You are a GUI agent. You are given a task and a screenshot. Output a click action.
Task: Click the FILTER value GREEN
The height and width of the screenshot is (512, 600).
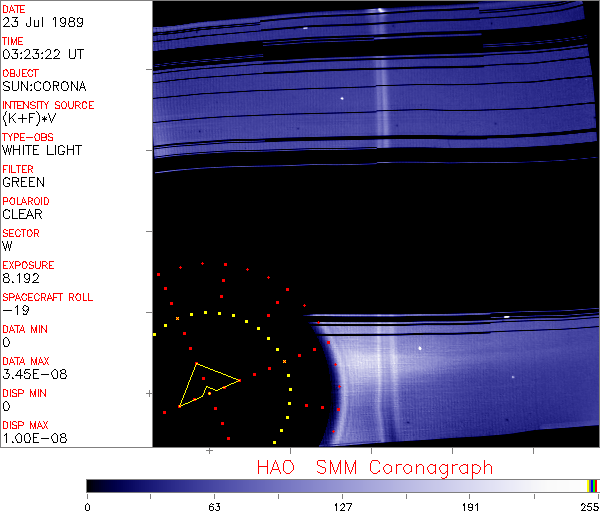tap(23, 182)
